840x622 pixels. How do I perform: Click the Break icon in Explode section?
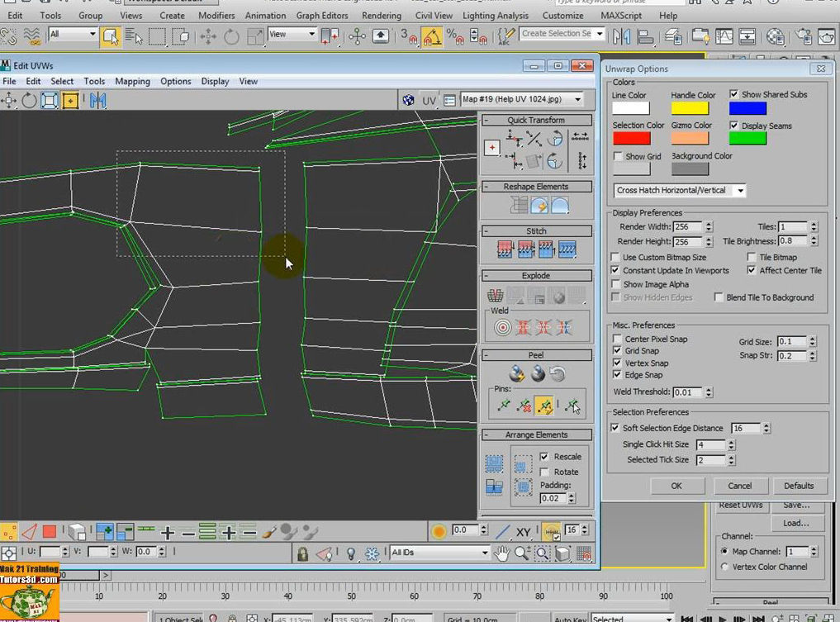495,295
